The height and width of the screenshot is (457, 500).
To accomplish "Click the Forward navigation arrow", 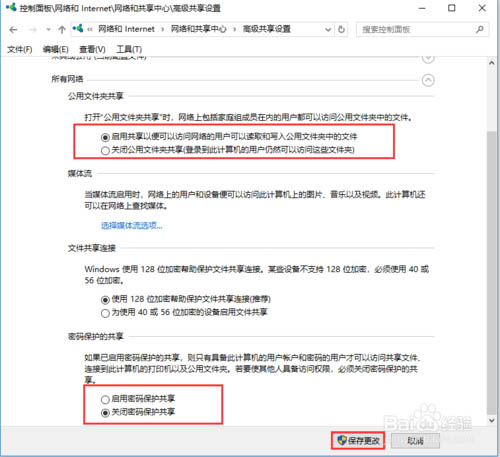I will coord(33,30).
